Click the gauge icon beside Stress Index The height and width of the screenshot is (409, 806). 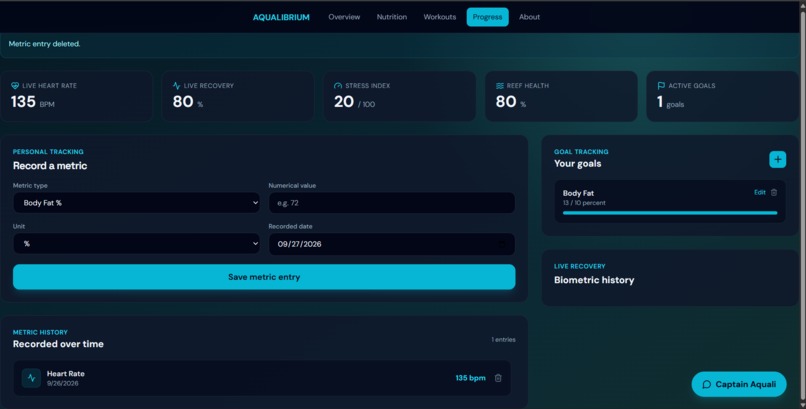click(x=338, y=86)
